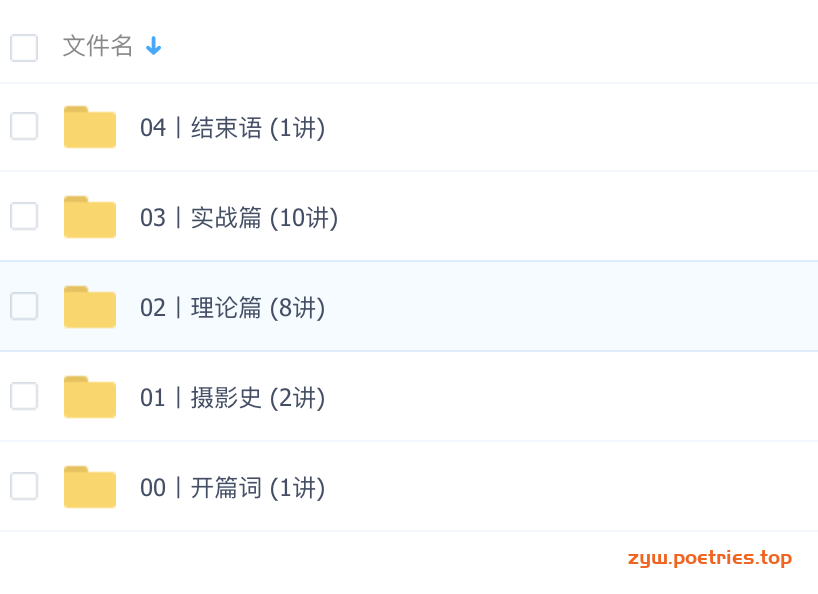Click folder icon of 01 摄影史
The height and width of the screenshot is (594, 818).
(x=90, y=397)
